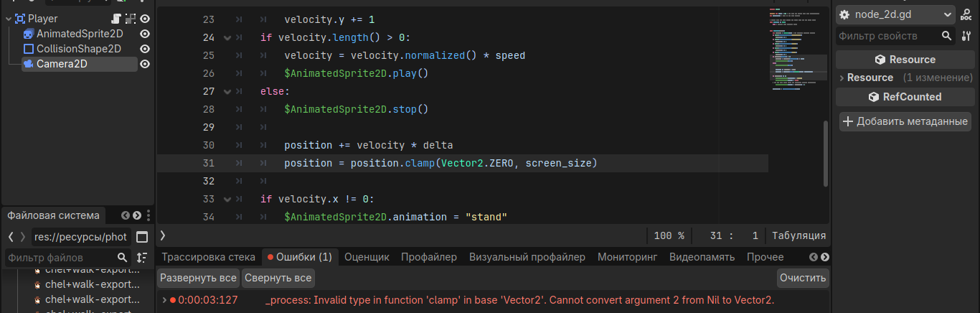Click the Очистить button in errors panel

point(803,278)
